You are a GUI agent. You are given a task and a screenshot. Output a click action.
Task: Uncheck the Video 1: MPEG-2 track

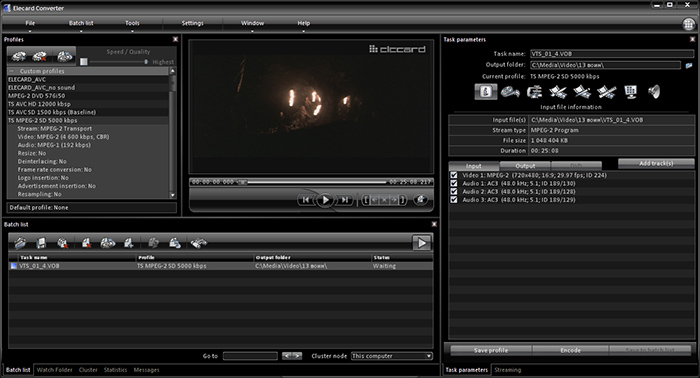tap(454, 175)
